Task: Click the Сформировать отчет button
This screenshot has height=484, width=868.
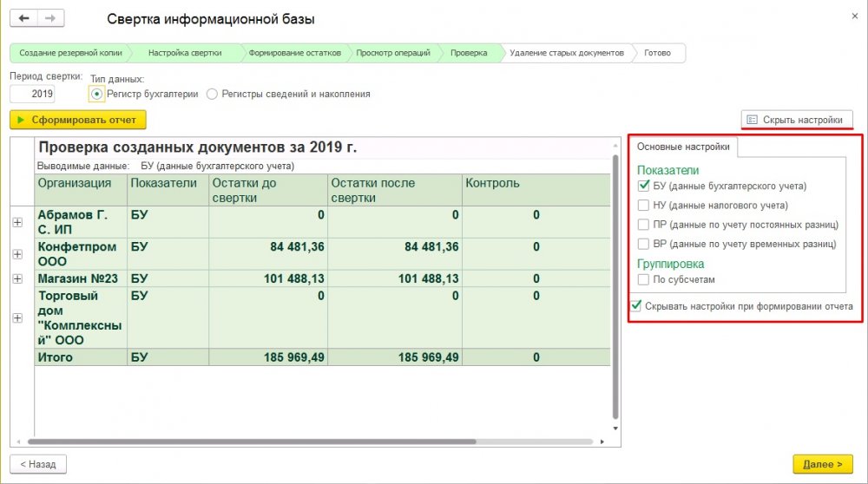Action: (78, 120)
